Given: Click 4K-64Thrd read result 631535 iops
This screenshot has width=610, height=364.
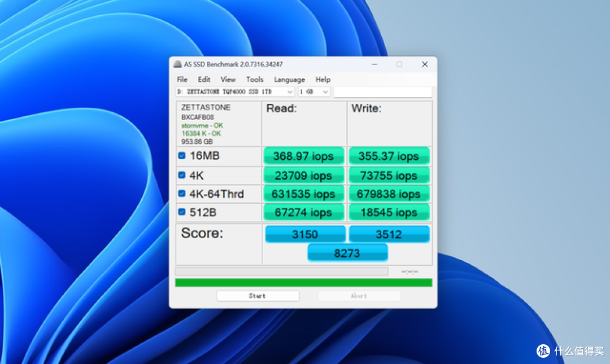Looking at the screenshot, I should [303, 194].
